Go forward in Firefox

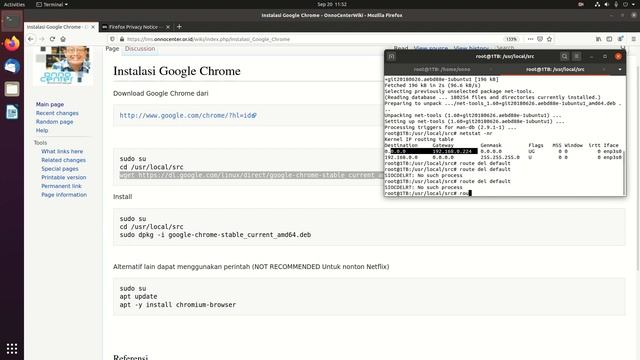(41, 39)
